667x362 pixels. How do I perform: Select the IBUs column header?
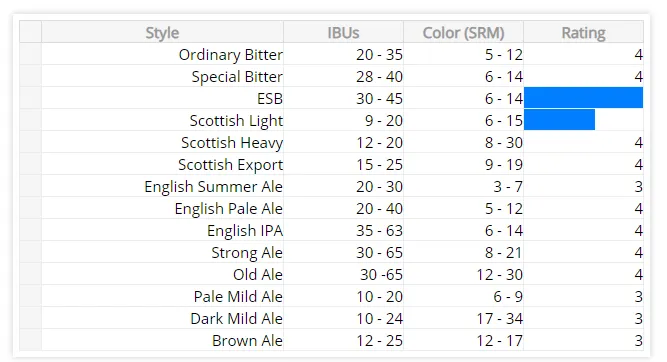click(x=343, y=32)
